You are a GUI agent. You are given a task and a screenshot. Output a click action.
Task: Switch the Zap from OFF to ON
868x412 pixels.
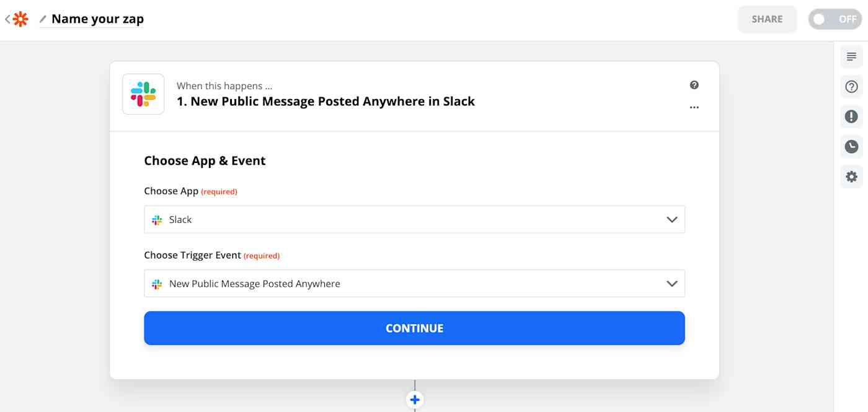click(834, 19)
